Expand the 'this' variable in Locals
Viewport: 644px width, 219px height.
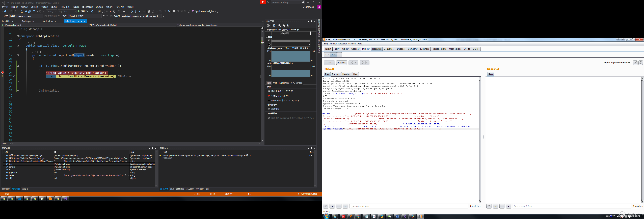[4, 164]
